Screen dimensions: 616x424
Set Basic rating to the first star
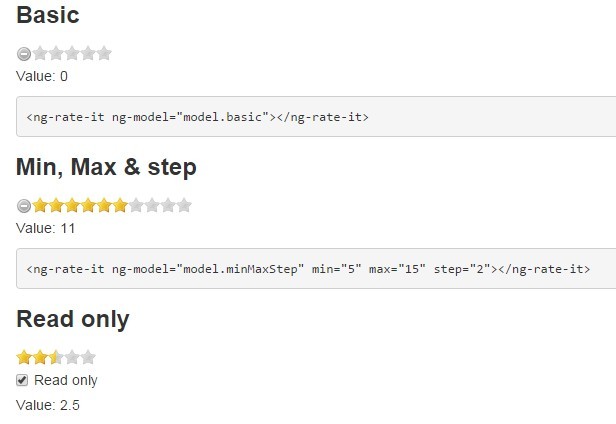(40, 54)
